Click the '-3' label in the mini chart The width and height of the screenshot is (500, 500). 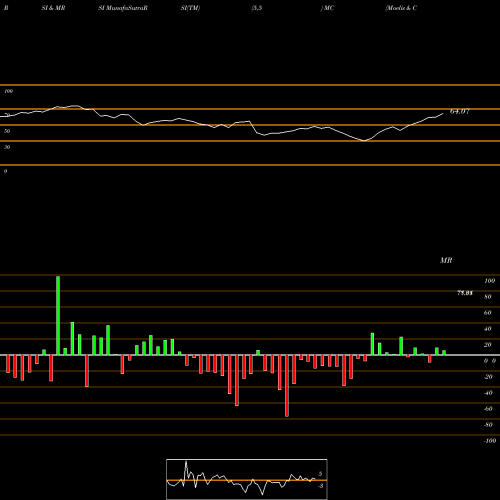click(320, 486)
